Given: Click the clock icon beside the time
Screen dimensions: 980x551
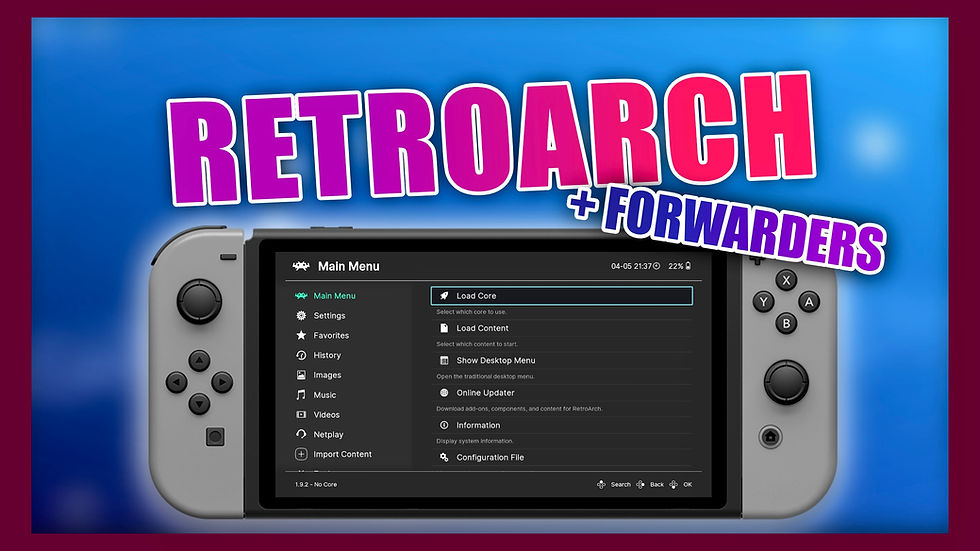Looking at the screenshot, I should click(657, 266).
